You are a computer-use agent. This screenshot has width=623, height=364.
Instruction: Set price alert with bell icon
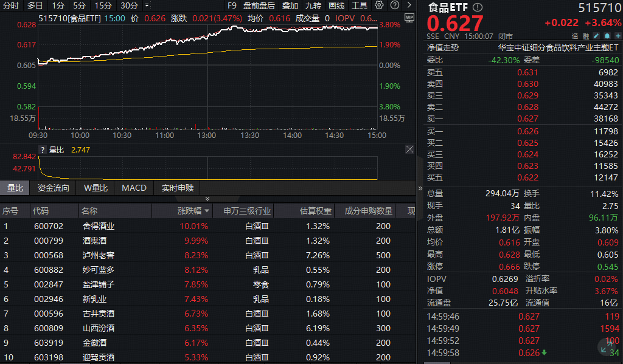(x=607, y=36)
